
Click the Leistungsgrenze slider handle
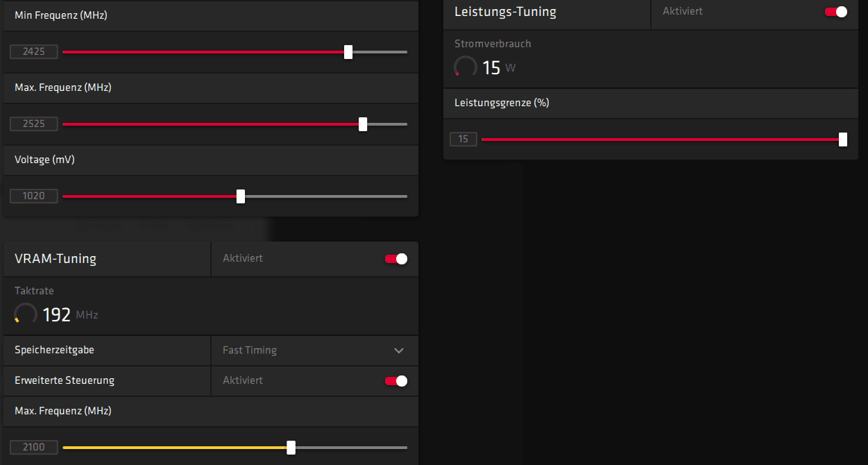[843, 139]
